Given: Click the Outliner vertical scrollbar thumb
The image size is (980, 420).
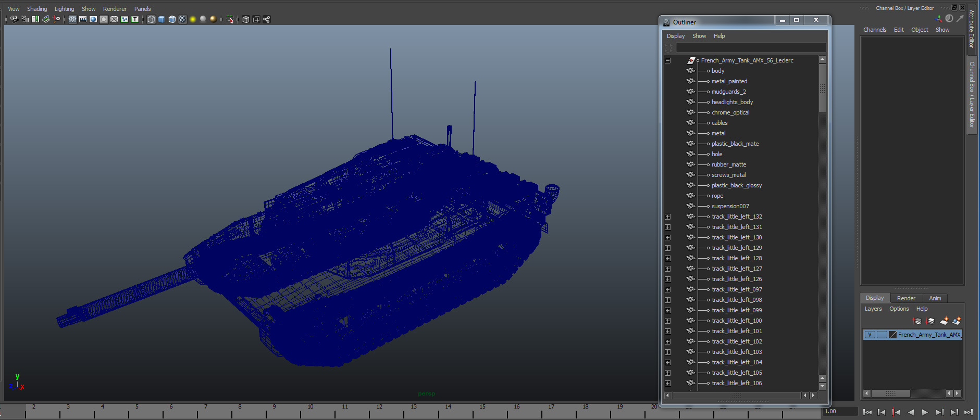Looking at the screenshot, I should click(823, 88).
